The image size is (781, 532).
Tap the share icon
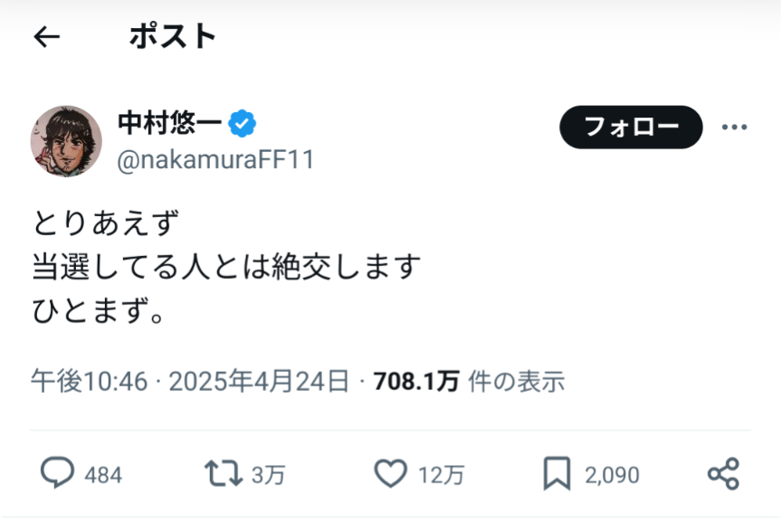[x=723, y=473]
